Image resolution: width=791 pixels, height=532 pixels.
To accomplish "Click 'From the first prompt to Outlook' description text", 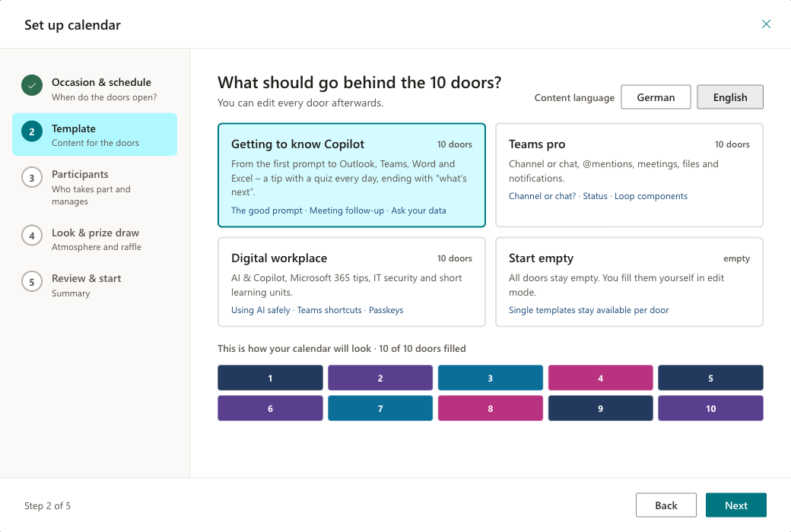I will click(349, 178).
